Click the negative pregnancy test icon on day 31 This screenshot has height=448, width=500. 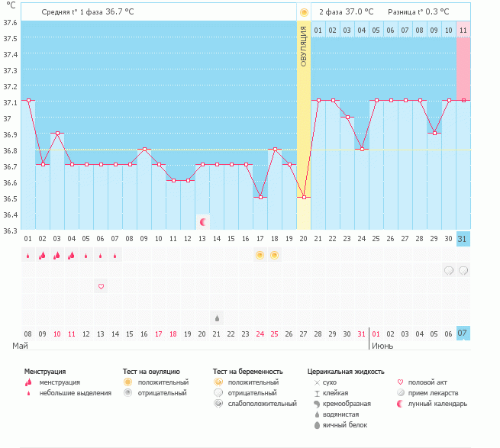(463, 271)
